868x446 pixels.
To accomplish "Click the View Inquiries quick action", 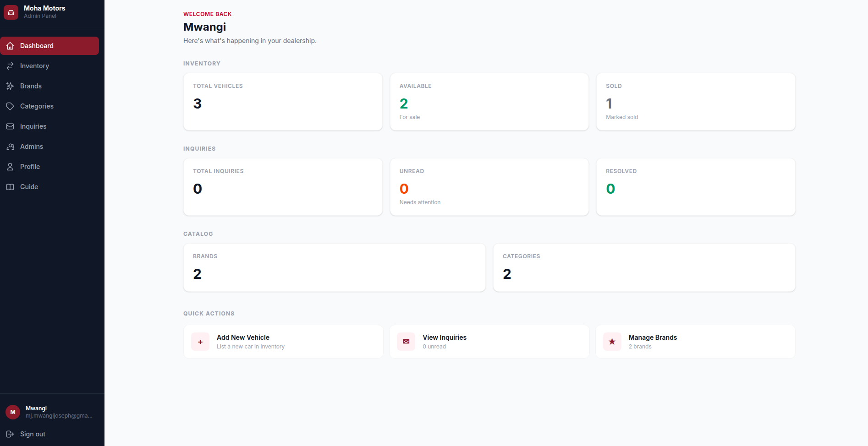I will point(489,342).
